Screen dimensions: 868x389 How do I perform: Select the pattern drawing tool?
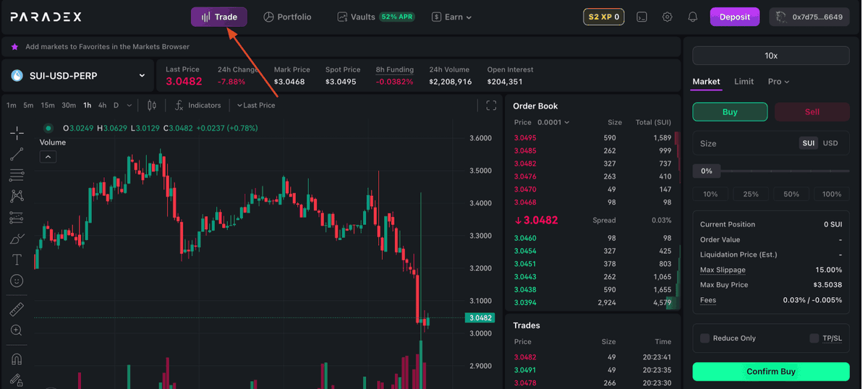(x=17, y=196)
